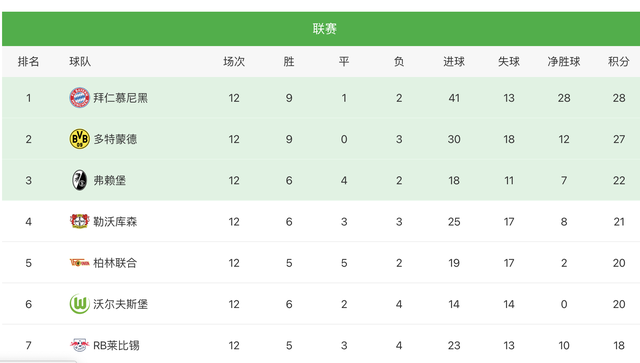Sort by 净胜球 column header
The height and width of the screenshot is (363, 640).
564,62
